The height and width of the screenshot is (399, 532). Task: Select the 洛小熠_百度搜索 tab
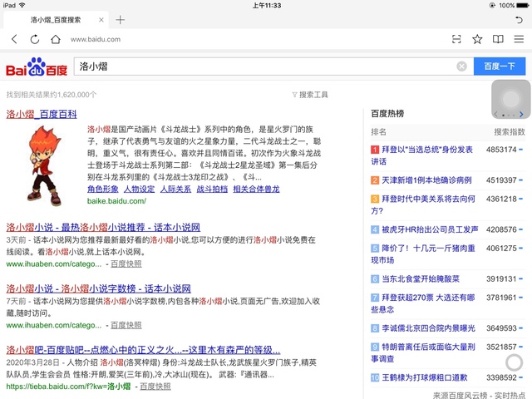tap(55, 19)
